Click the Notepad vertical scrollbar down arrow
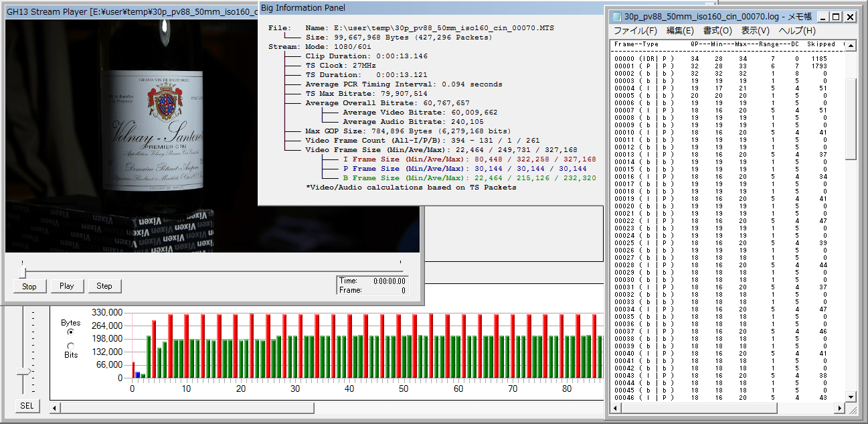Image resolution: width=868 pixels, height=424 pixels. click(851, 397)
